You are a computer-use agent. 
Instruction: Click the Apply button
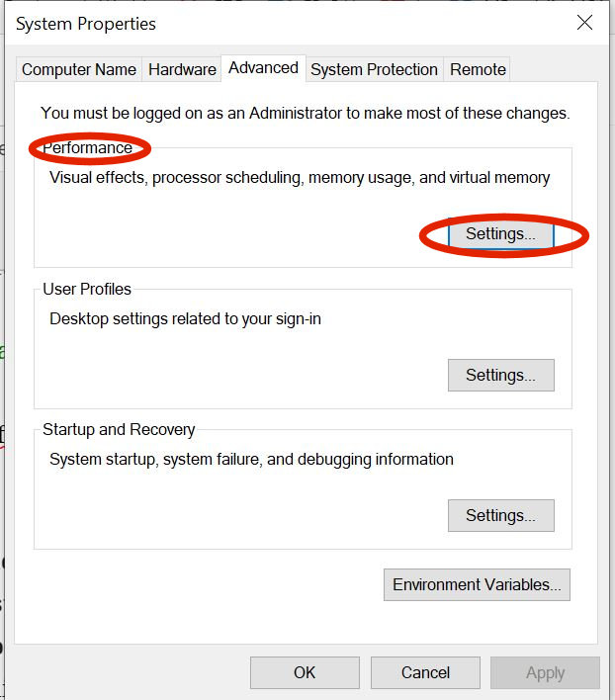[545, 672]
